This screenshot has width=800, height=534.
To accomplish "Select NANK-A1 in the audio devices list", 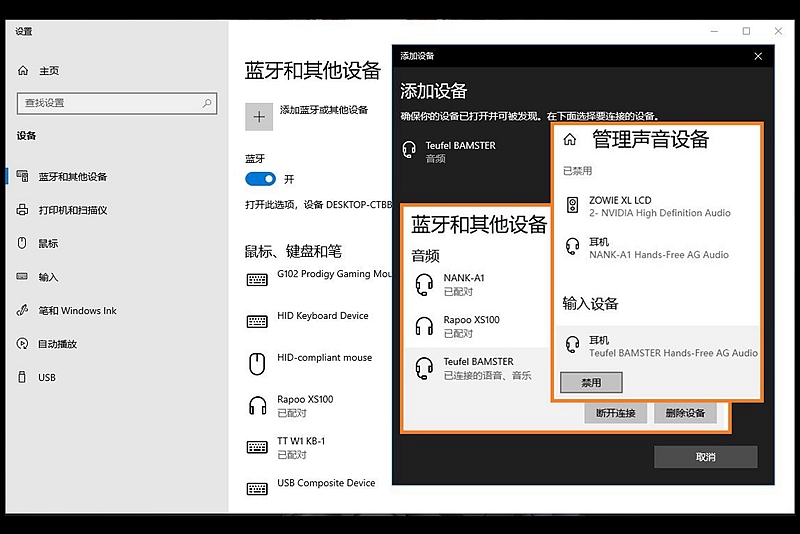I will [464, 284].
